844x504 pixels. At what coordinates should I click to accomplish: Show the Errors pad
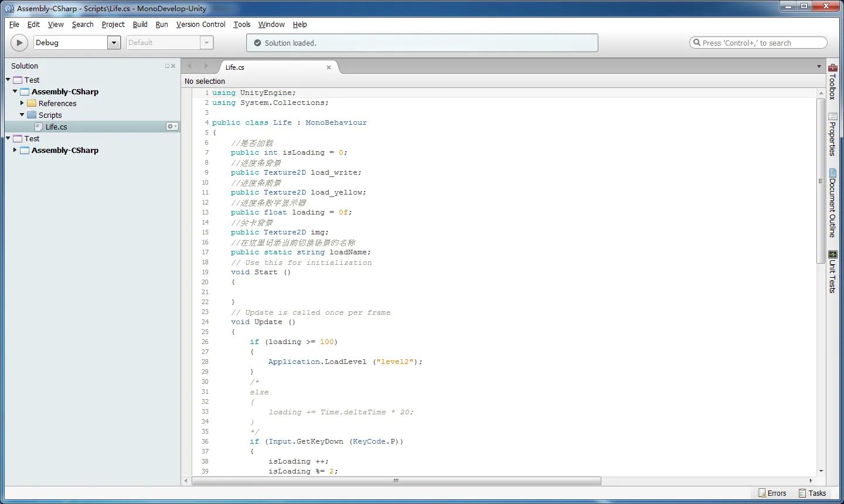[772, 493]
